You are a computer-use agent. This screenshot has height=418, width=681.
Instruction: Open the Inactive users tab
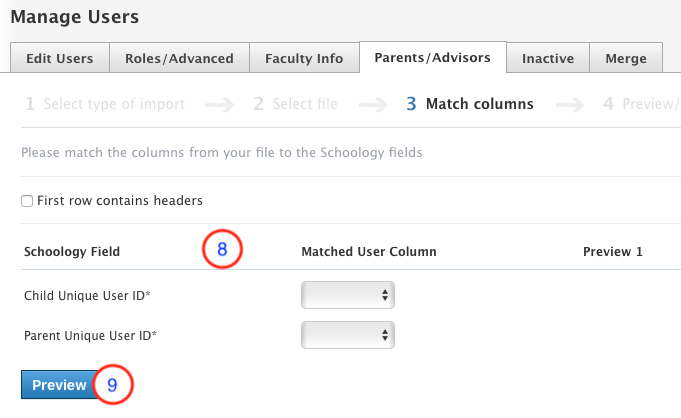click(548, 59)
